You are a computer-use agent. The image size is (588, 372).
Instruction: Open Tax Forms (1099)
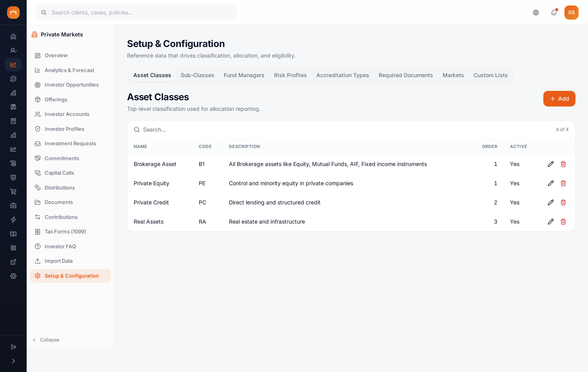[x=70, y=232]
